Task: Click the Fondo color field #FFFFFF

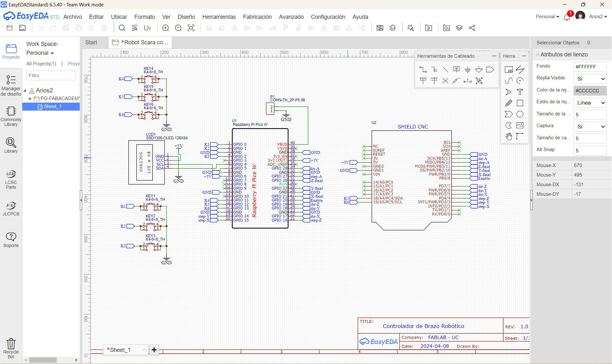Action: [590, 67]
